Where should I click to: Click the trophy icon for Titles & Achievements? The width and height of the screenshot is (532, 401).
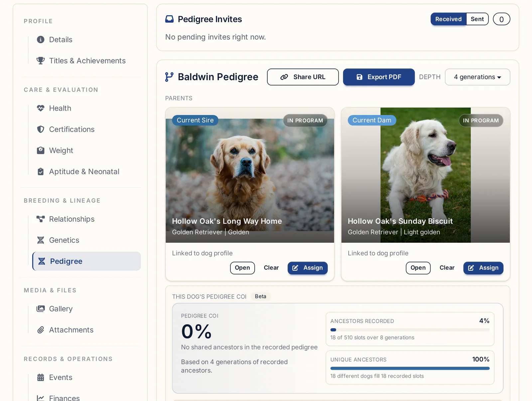[x=41, y=61]
